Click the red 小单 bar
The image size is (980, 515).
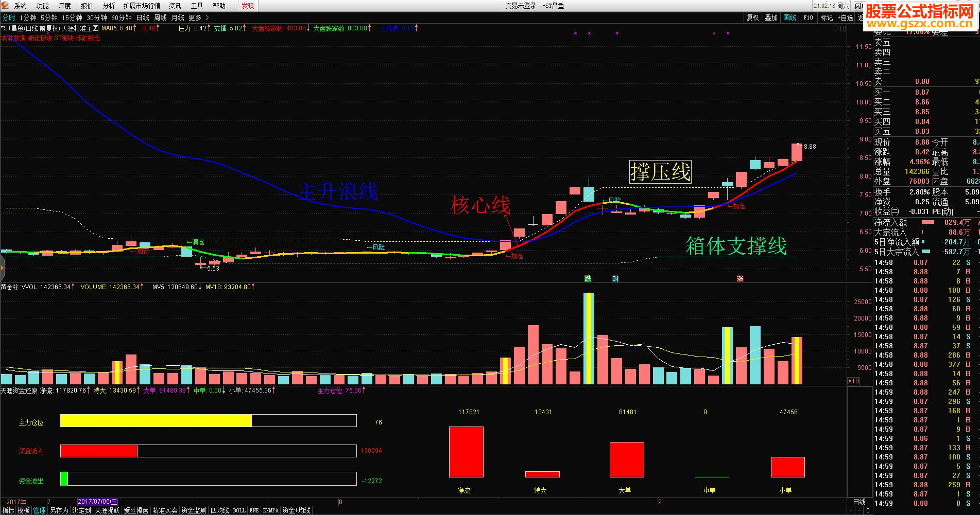pyautogui.click(x=788, y=467)
